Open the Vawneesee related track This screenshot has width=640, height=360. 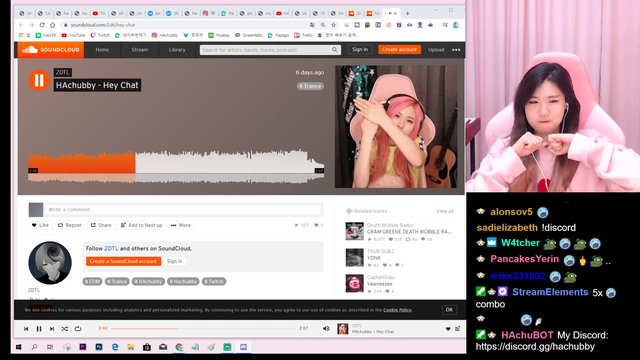[380, 284]
